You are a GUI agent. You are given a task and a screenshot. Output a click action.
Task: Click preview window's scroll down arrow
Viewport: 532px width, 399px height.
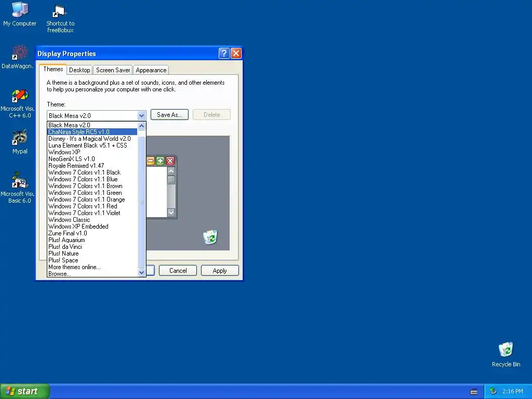[x=171, y=212]
